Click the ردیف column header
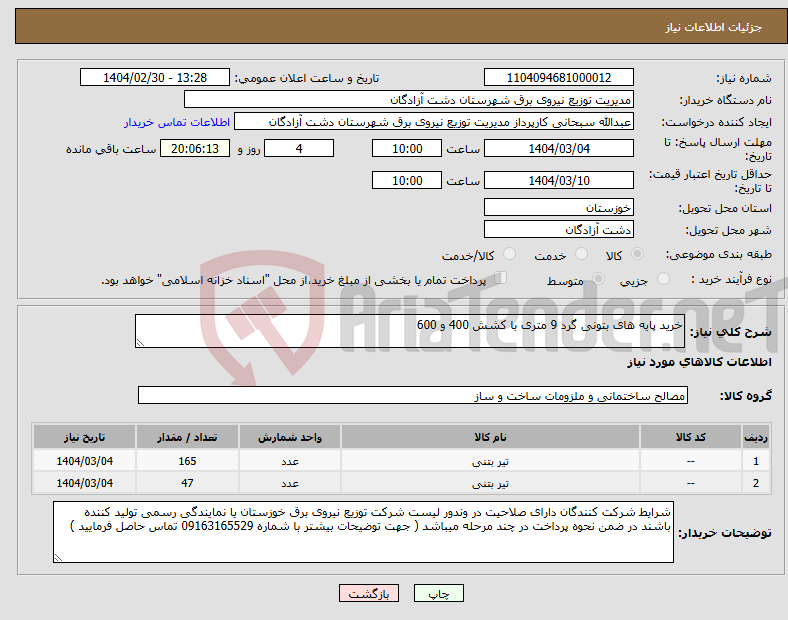 [756, 437]
